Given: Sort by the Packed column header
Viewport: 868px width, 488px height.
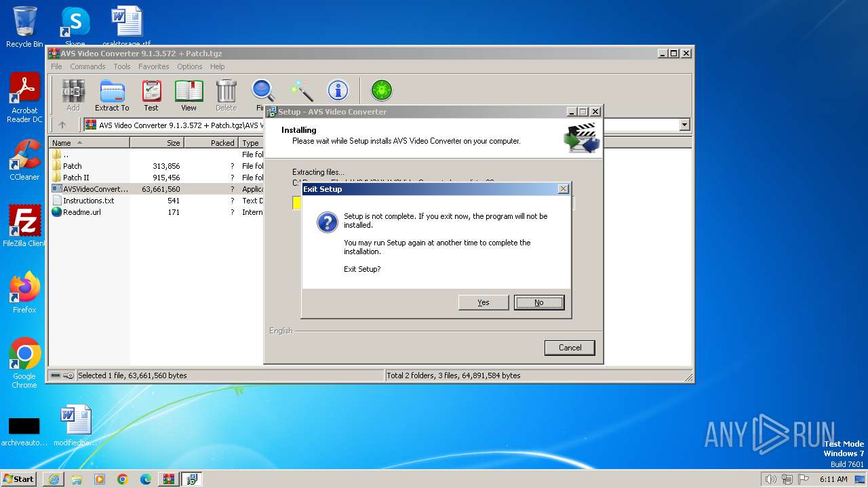Looking at the screenshot, I should tap(211, 143).
